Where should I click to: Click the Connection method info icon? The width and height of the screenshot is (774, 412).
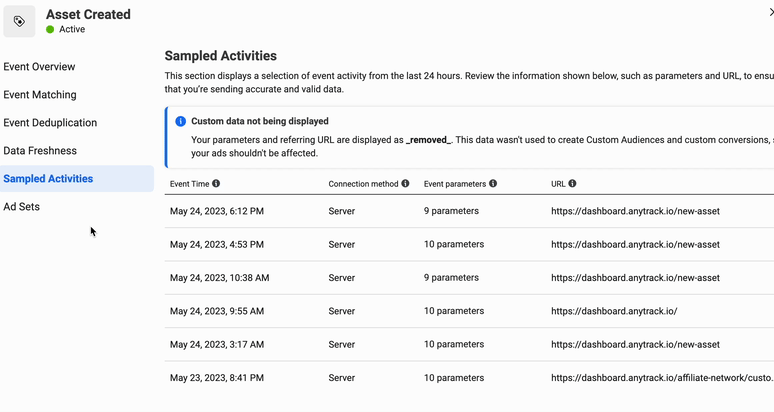(405, 184)
